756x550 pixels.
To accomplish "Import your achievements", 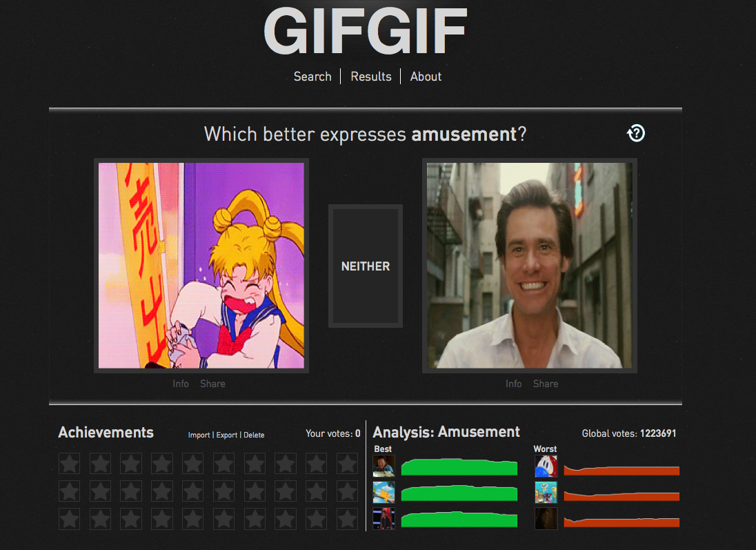I will [x=199, y=435].
